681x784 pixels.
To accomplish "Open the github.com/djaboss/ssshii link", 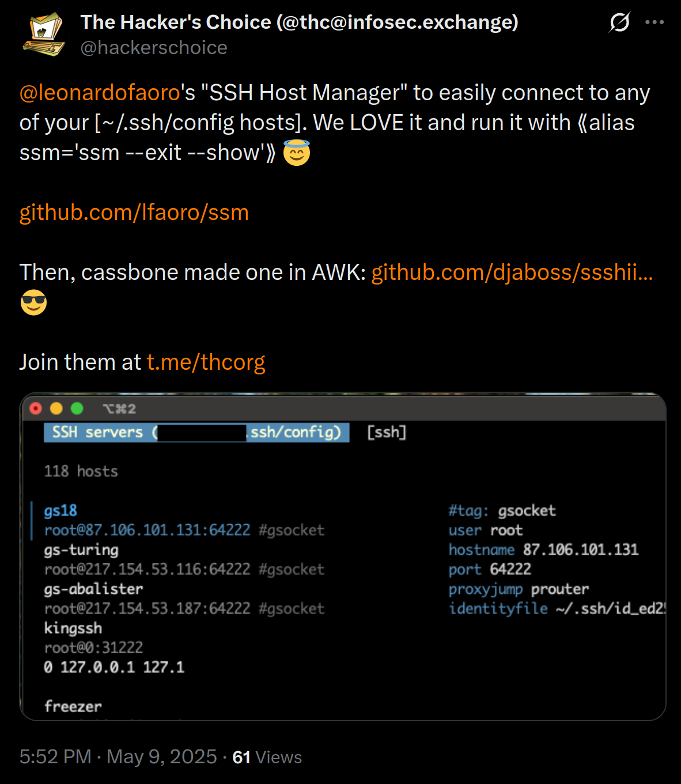I will (512, 272).
